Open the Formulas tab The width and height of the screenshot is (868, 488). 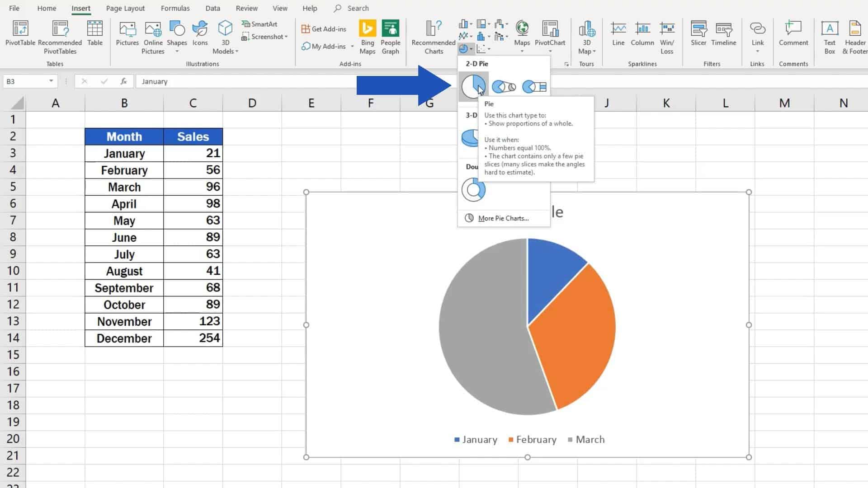tap(175, 8)
